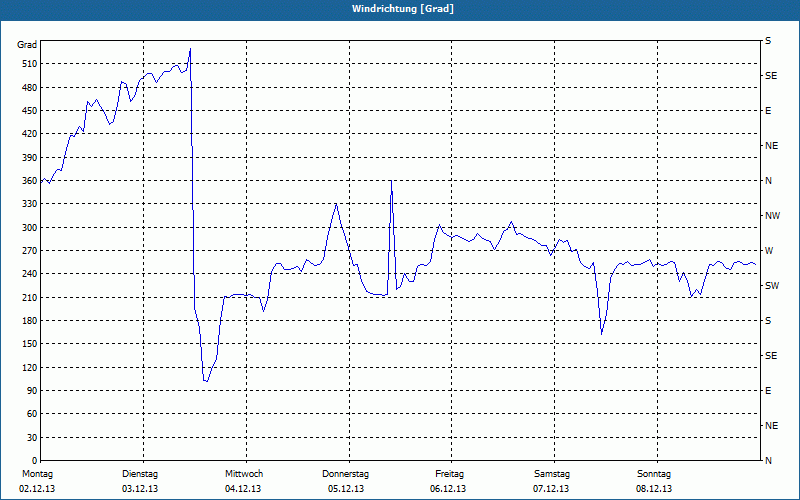Screen dimensions: 800x500
Task: Select the Donnerstag day label
Action: 345,474
